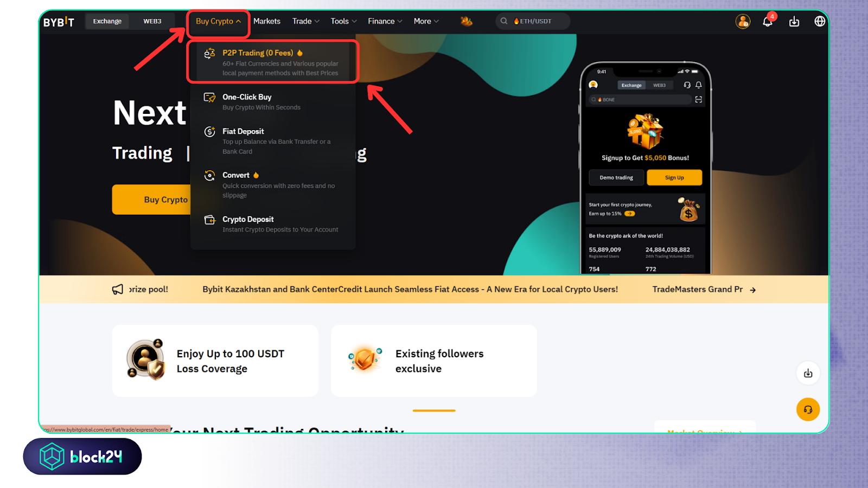
Task: Open the support headset chat button
Action: [808, 409]
